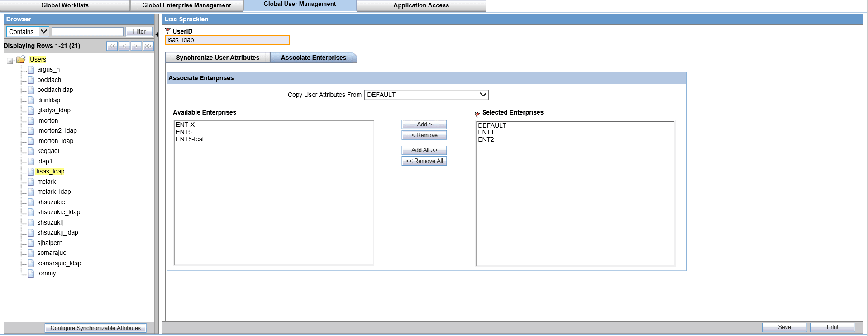868x336 pixels.
Task: Click the document icon next to dilinldap
Action: (x=31, y=100)
